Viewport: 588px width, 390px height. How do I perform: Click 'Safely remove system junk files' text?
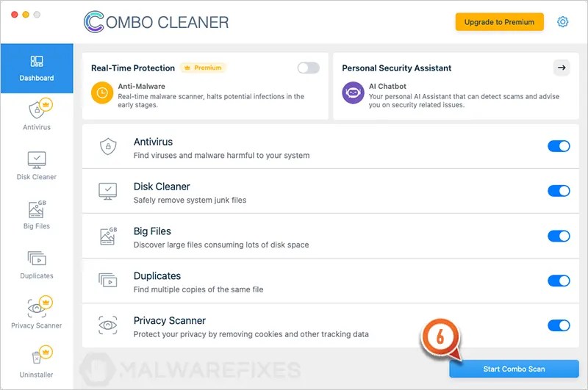(190, 200)
